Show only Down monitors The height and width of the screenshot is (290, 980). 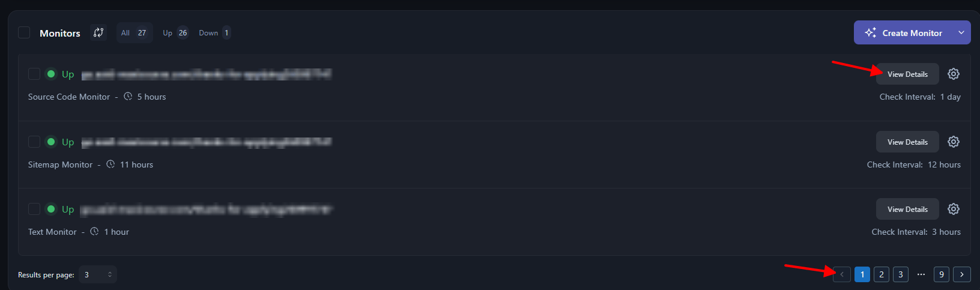(x=214, y=33)
